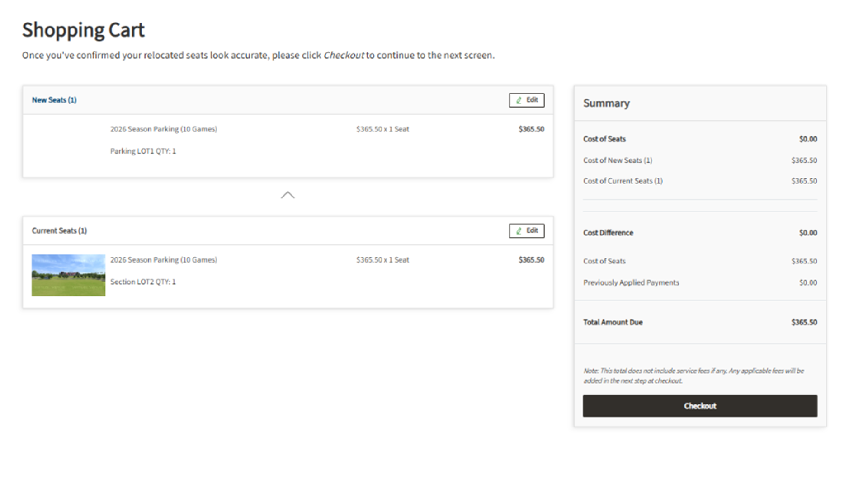Click the Previously Applied Payments line
The image size is (868, 488).
coord(631,282)
